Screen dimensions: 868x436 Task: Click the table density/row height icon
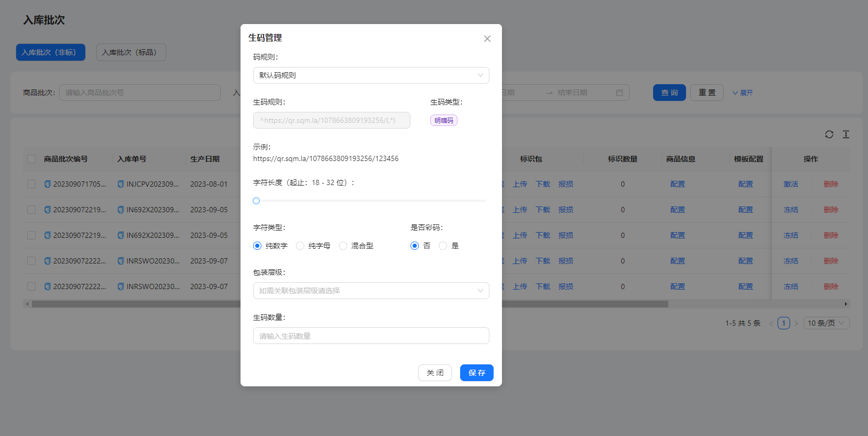846,134
